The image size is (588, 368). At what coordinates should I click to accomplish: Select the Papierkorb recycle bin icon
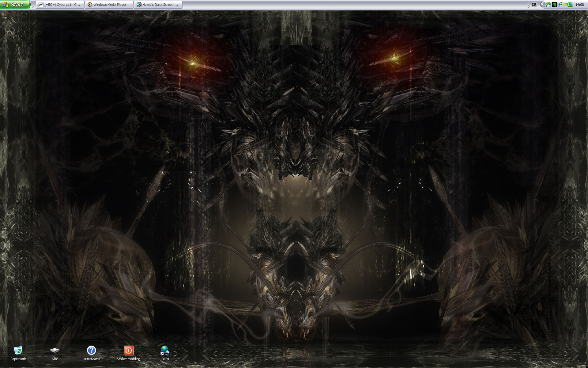coord(18,353)
